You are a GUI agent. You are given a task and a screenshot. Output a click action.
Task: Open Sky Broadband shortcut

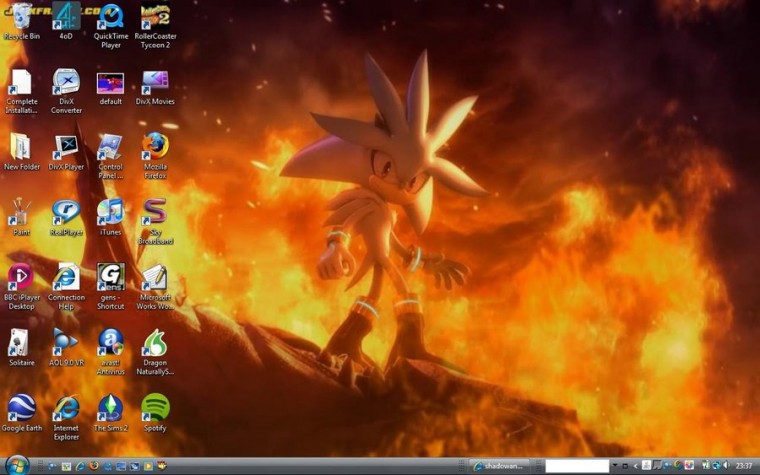(x=155, y=222)
